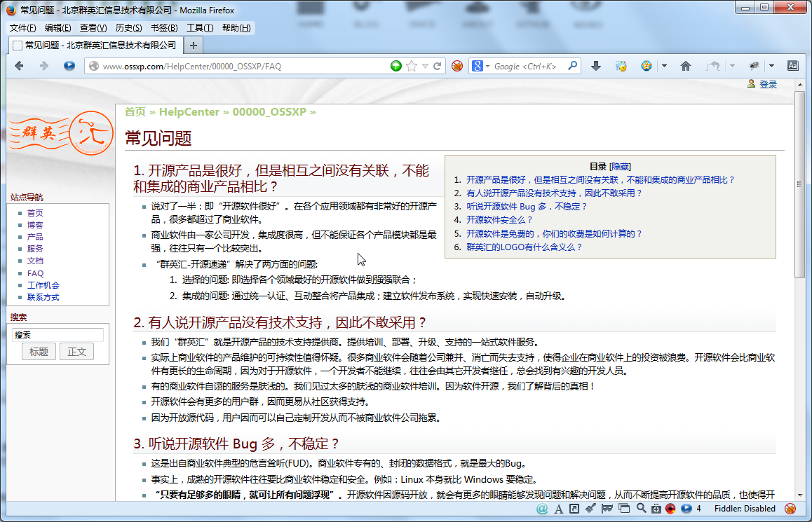This screenshot has height=522, width=812.
Task: Click the letter A icon in status bar
Action: [558, 509]
